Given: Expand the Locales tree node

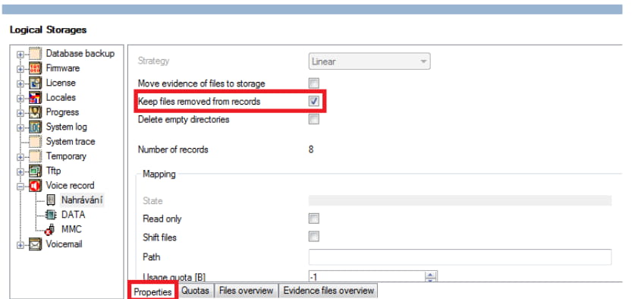Looking at the screenshot, I should click(x=20, y=99).
